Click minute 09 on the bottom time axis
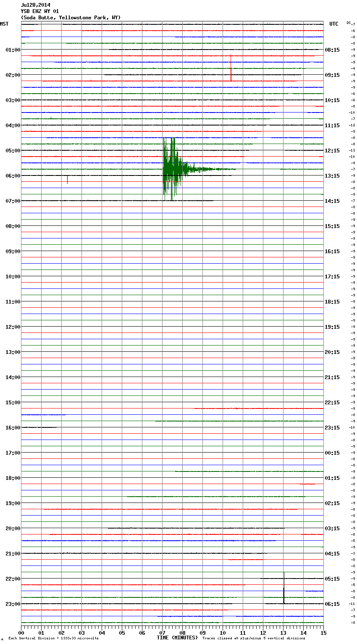Screen dimensions: 357x644 (202, 633)
